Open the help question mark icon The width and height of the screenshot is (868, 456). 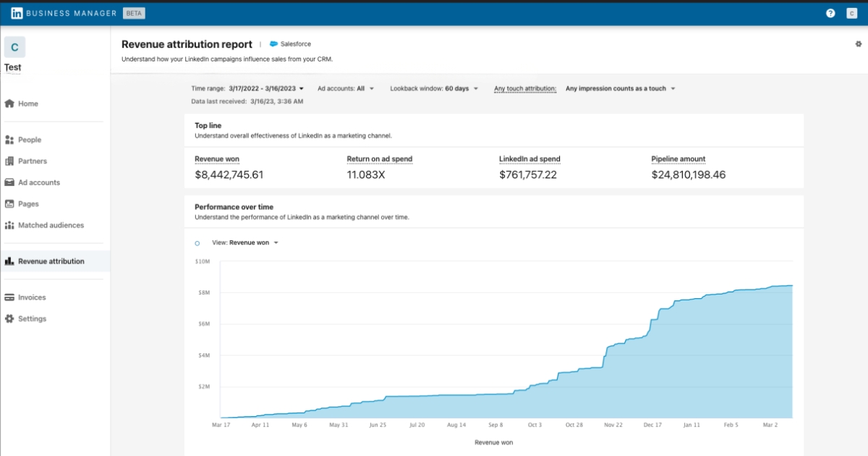tap(830, 13)
